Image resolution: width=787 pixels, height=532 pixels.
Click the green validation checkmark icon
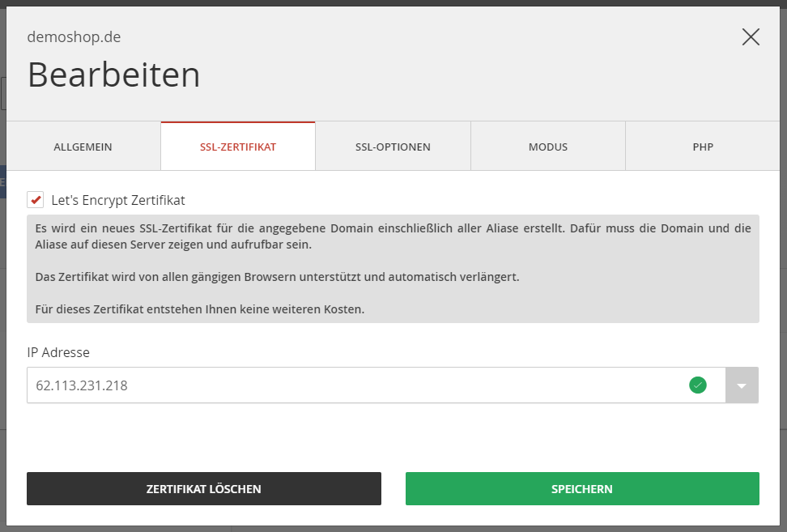[x=697, y=385]
